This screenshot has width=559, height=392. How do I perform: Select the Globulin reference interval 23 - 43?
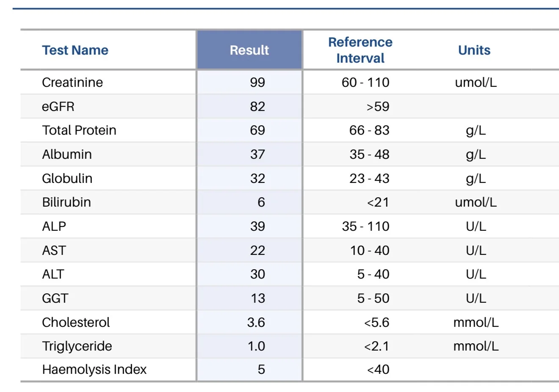[x=369, y=178]
